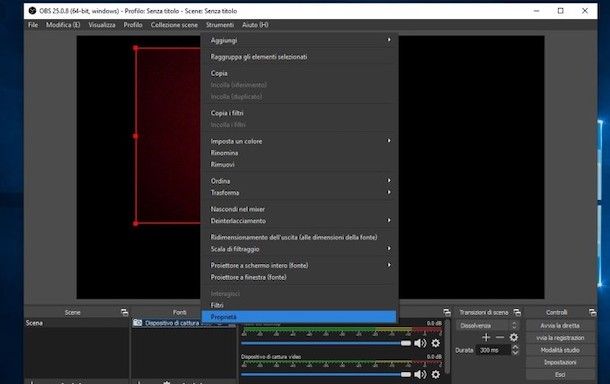Choose Proiettore a finestra (fonte)

300,277
